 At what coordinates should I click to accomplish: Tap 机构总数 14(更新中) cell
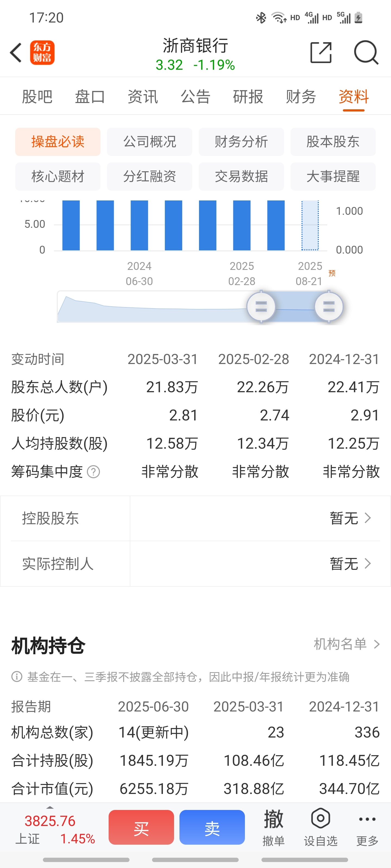pos(153,733)
